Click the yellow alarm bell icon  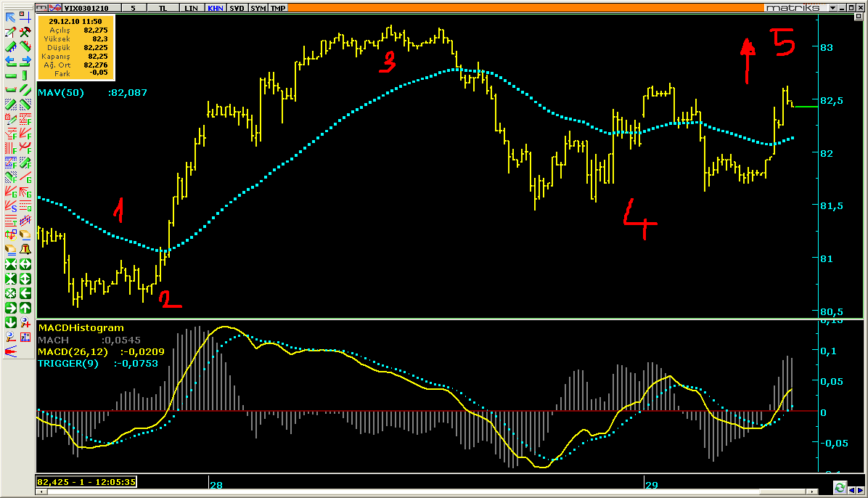25,250
